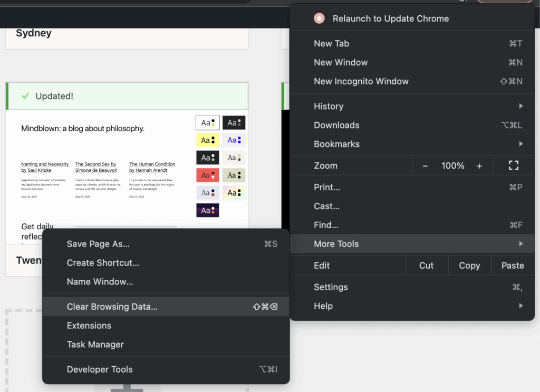Open Chrome Settings

pos(331,287)
